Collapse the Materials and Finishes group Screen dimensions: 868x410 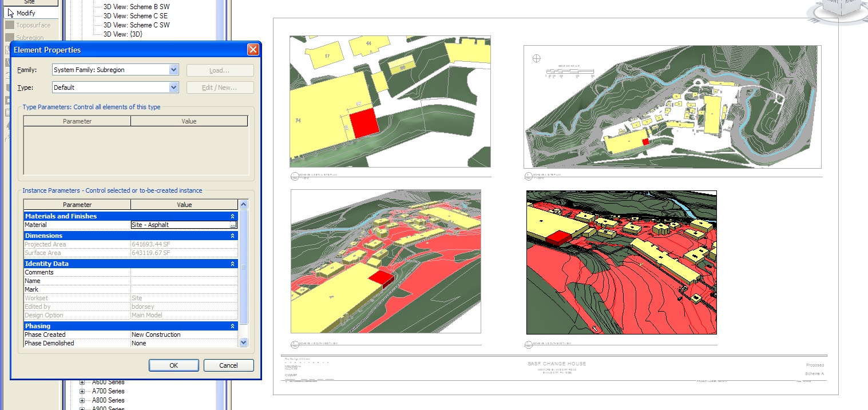[x=232, y=216]
